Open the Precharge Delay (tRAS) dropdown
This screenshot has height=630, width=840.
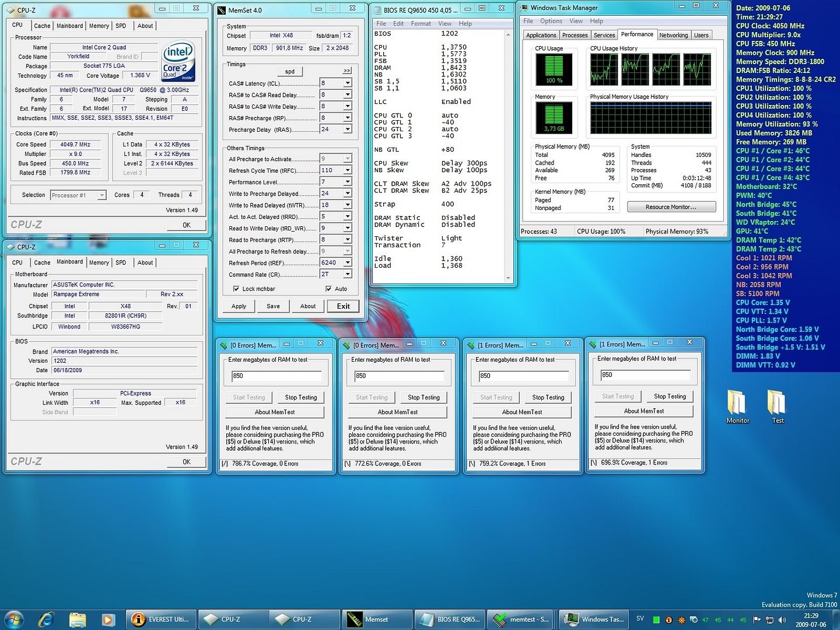(x=348, y=129)
